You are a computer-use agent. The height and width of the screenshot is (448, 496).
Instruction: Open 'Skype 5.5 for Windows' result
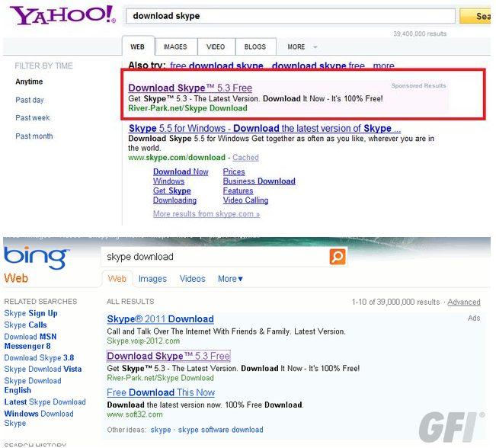(x=265, y=128)
